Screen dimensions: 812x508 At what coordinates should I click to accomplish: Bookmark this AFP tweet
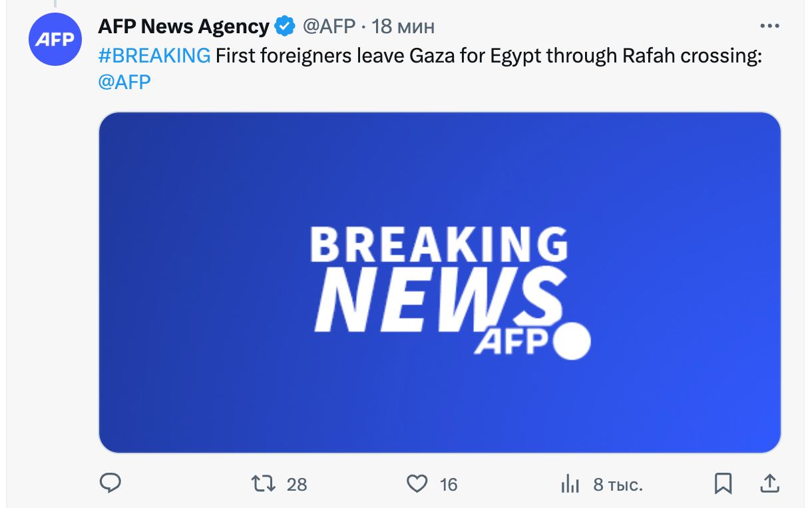[723, 483]
